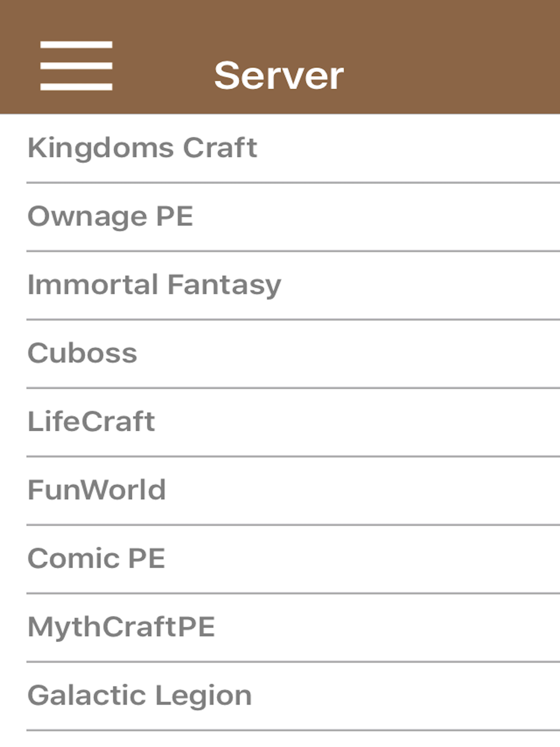Tap the Immortal Fantasy row
The width and height of the screenshot is (560, 747).
click(280, 285)
